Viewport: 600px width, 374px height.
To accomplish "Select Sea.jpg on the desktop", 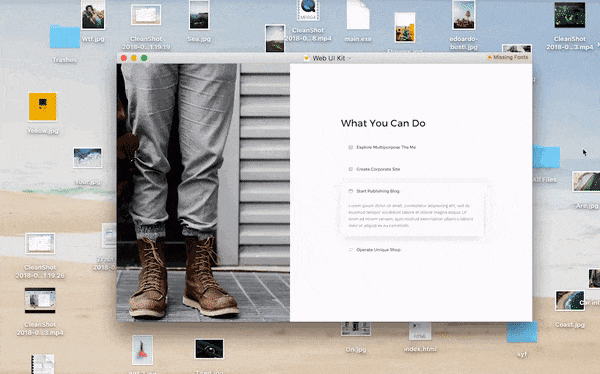I will 199,21.
